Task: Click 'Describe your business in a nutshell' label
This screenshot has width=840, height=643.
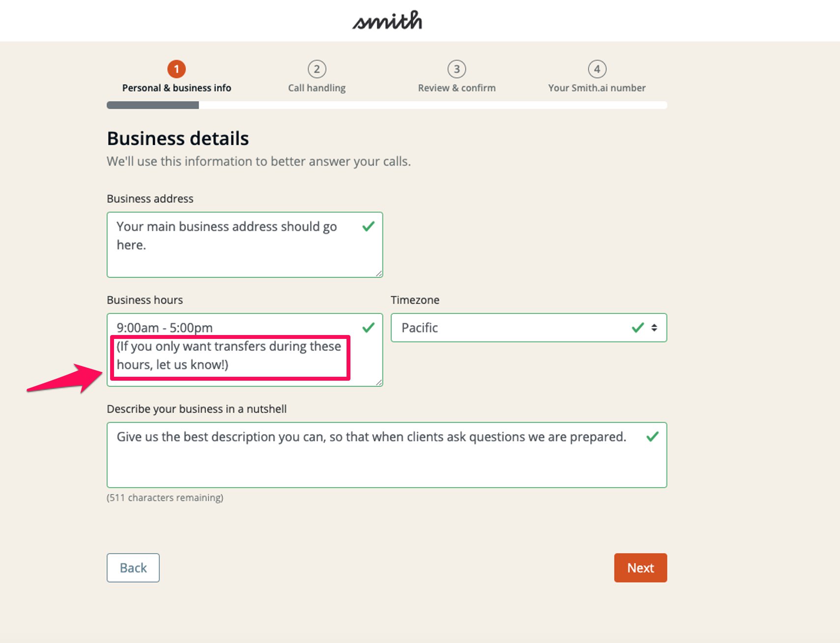Action: click(197, 409)
